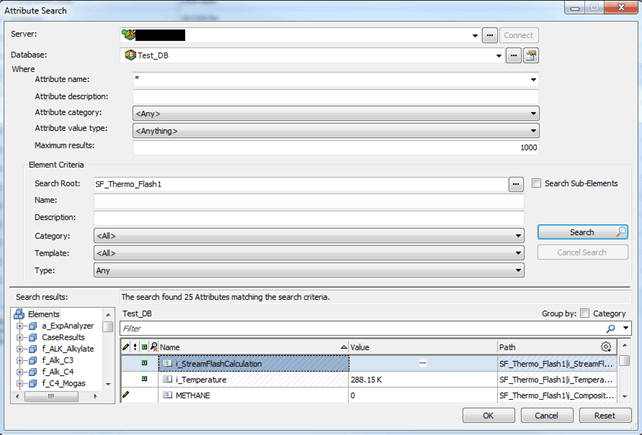Open the Database dropdown arrow
642x435 pixels.
499,56
